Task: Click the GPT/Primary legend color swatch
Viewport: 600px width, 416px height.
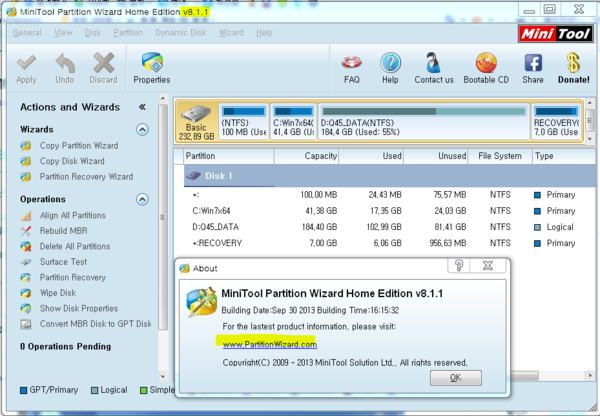Action: tap(23, 390)
